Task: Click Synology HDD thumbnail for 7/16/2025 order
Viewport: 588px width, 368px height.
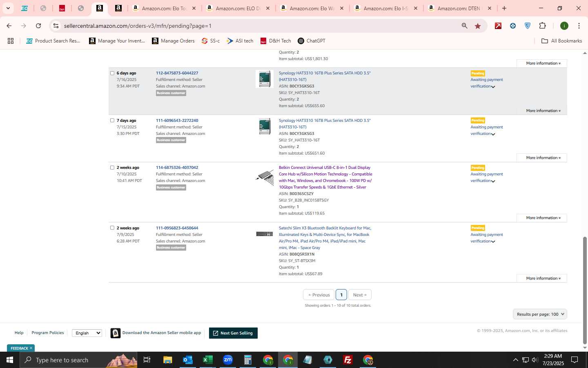Action: point(265,79)
